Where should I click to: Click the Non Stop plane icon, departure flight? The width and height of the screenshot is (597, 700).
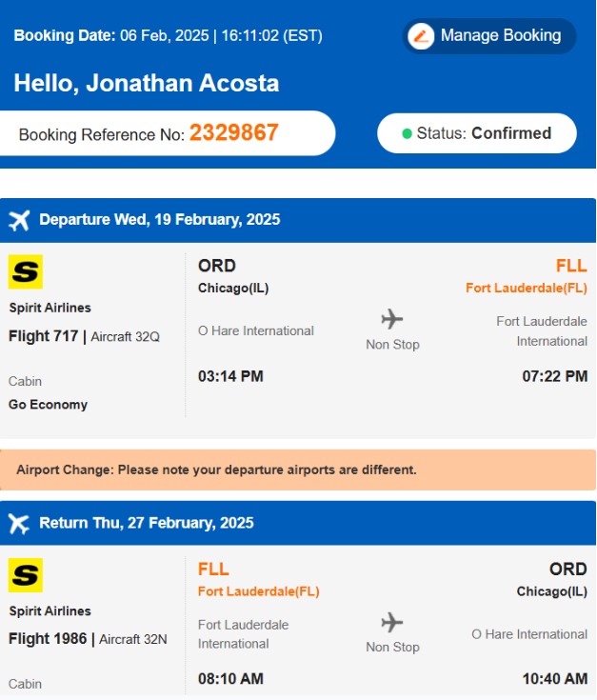pos(391,319)
